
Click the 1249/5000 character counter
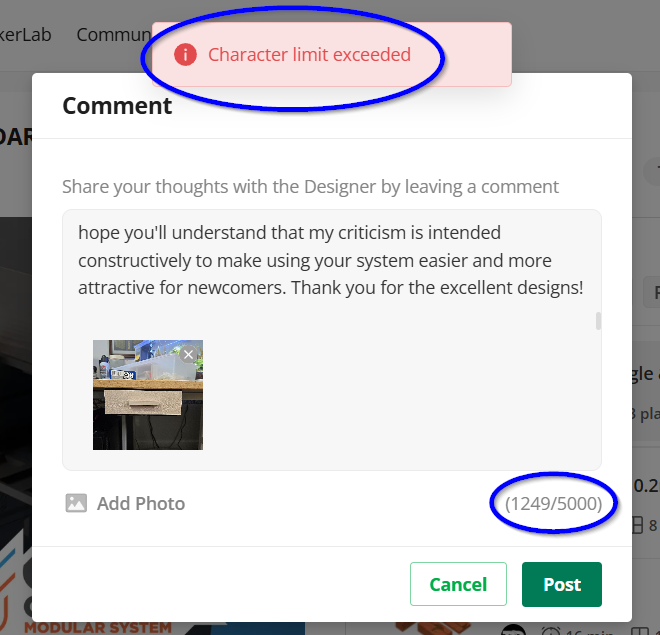(x=554, y=503)
